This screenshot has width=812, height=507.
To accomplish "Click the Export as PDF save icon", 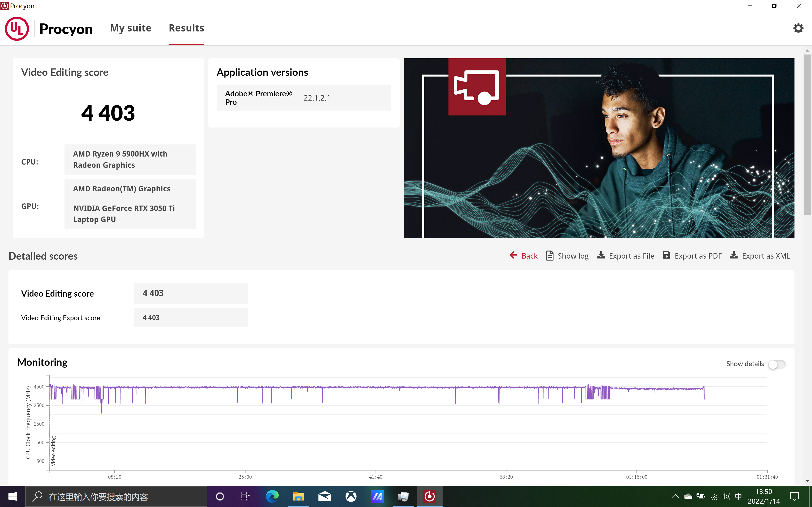I will tap(666, 256).
